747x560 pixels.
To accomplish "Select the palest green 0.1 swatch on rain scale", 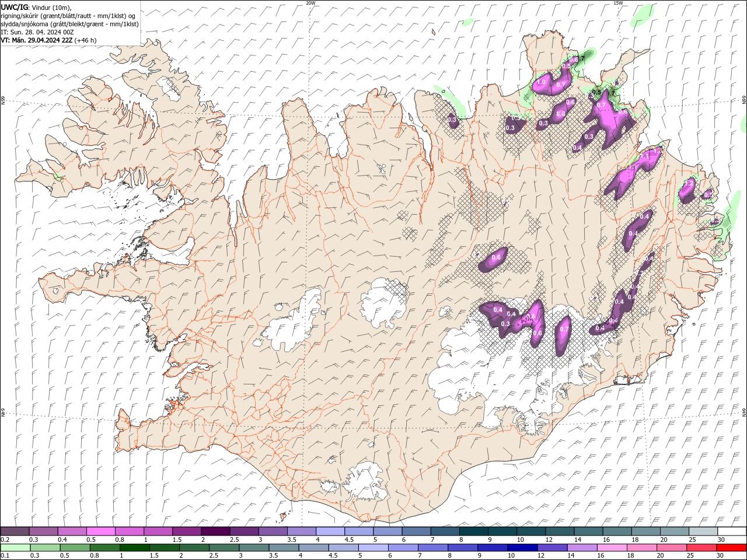I will point(16,547).
